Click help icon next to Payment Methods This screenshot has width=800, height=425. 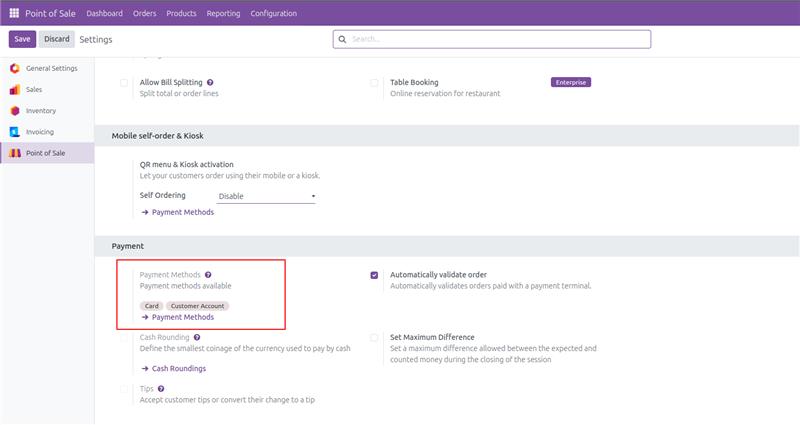208,274
